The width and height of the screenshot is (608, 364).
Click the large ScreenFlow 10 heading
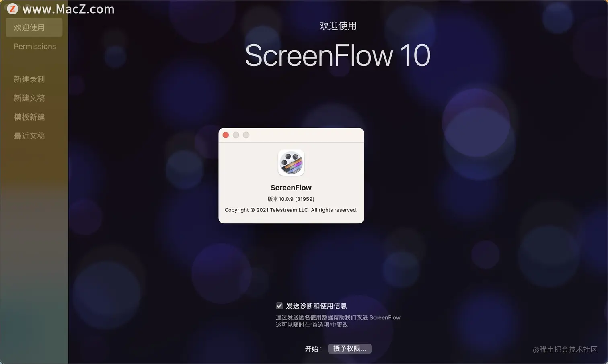[338, 55]
